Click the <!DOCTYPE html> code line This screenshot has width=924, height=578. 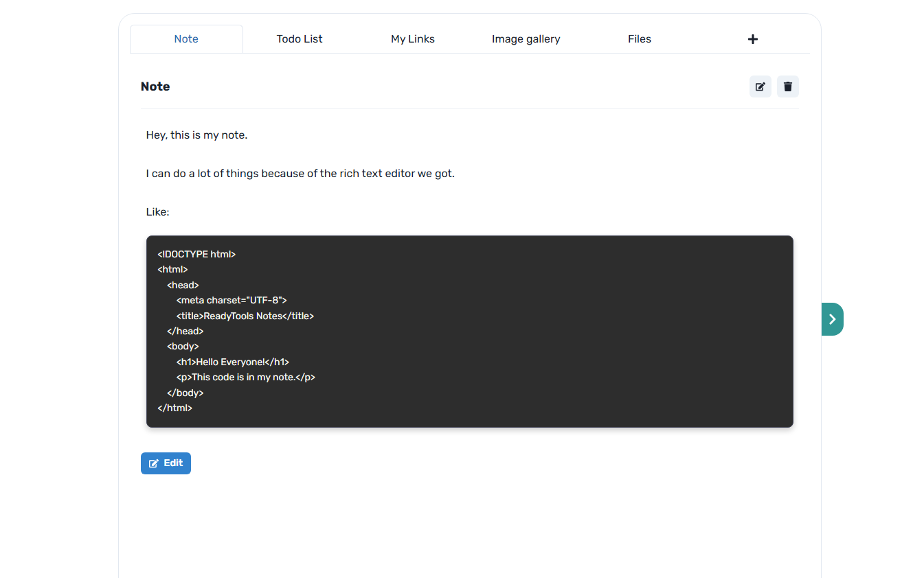(196, 254)
